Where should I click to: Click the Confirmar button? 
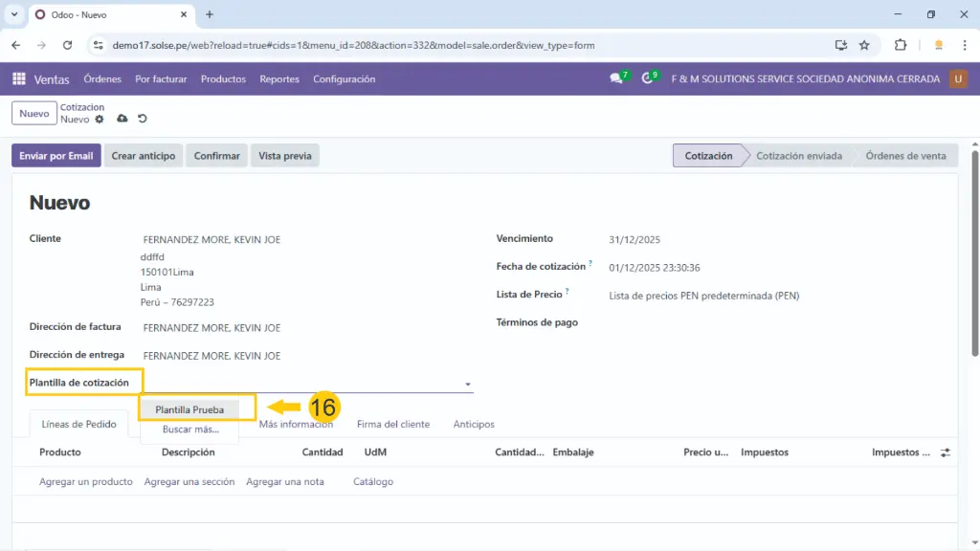coord(216,156)
